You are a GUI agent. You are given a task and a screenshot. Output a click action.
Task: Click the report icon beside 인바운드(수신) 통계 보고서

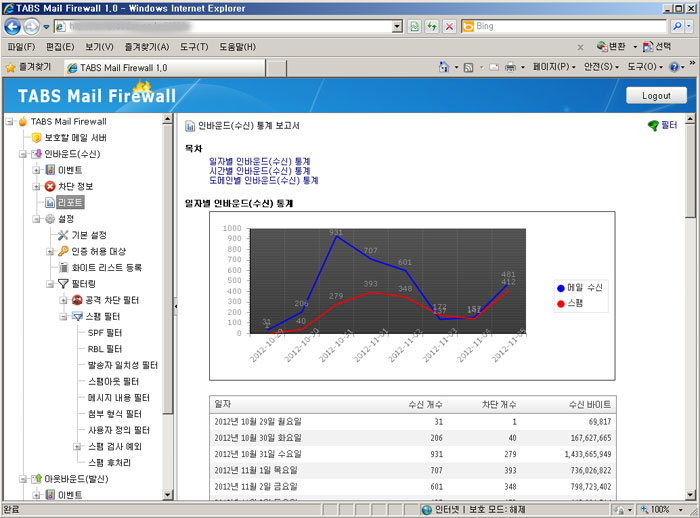tap(190, 126)
